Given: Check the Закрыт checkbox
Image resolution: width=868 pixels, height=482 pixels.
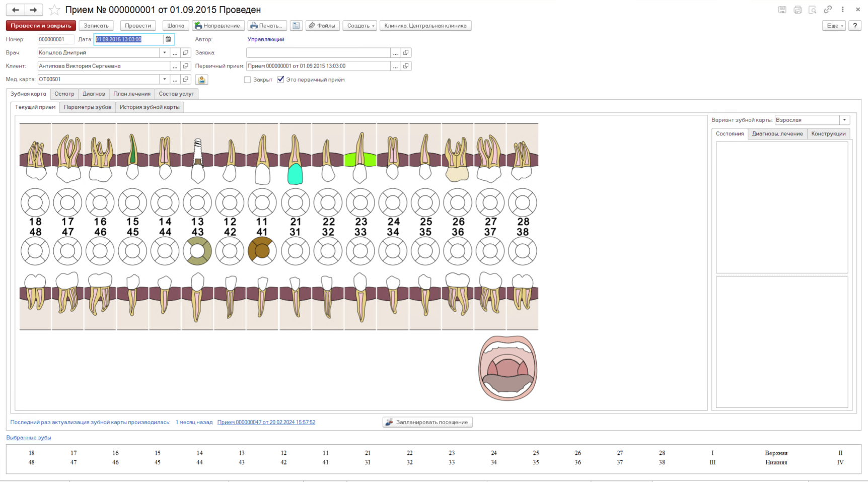Looking at the screenshot, I should tap(247, 80).
